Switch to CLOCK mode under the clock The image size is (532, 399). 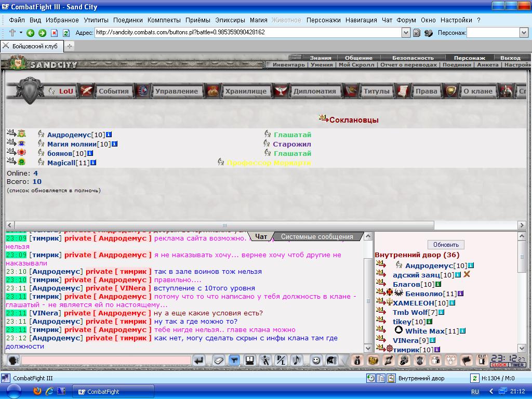499,365
